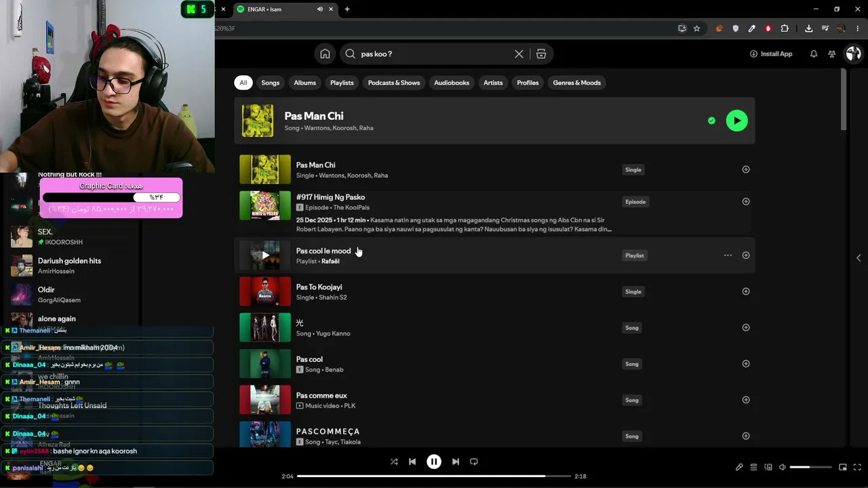The width and height of the screenshot is (868, 488).
Task: Add the Yugo Kanno song to Liked Songs
Action: click(x=746, y=327)
